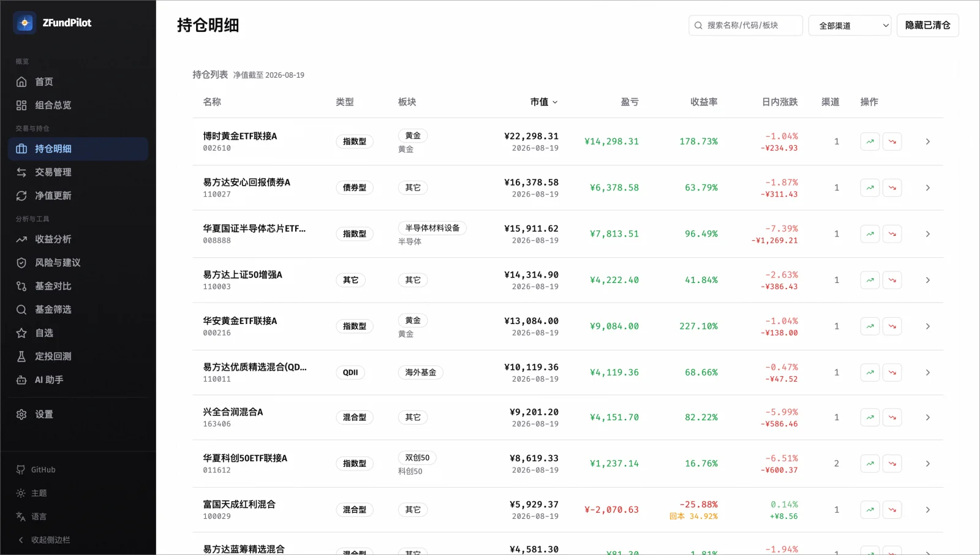Open the 自选 watchlist page

[x=78, y=333]
